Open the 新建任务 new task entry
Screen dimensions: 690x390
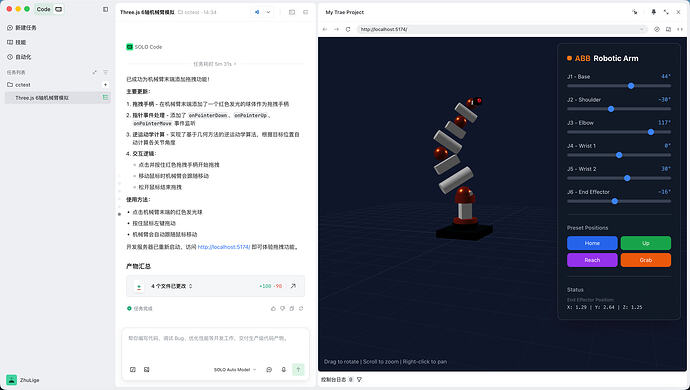(x=22, y=28)
